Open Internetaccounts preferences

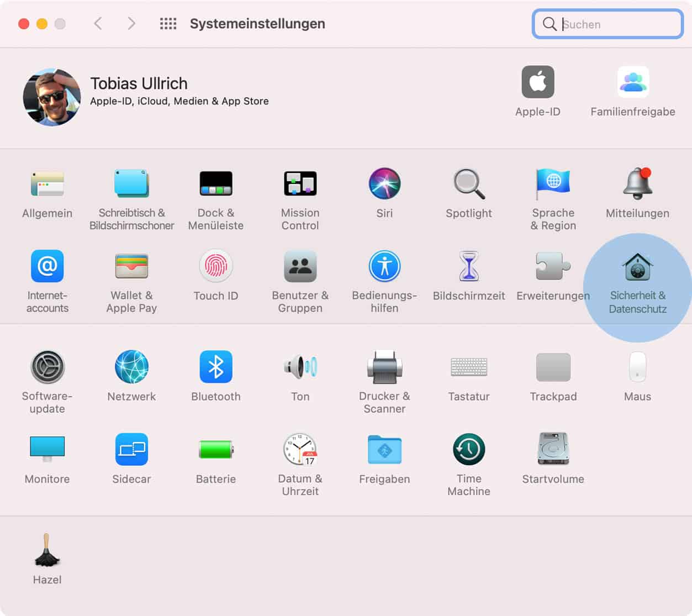47,266
